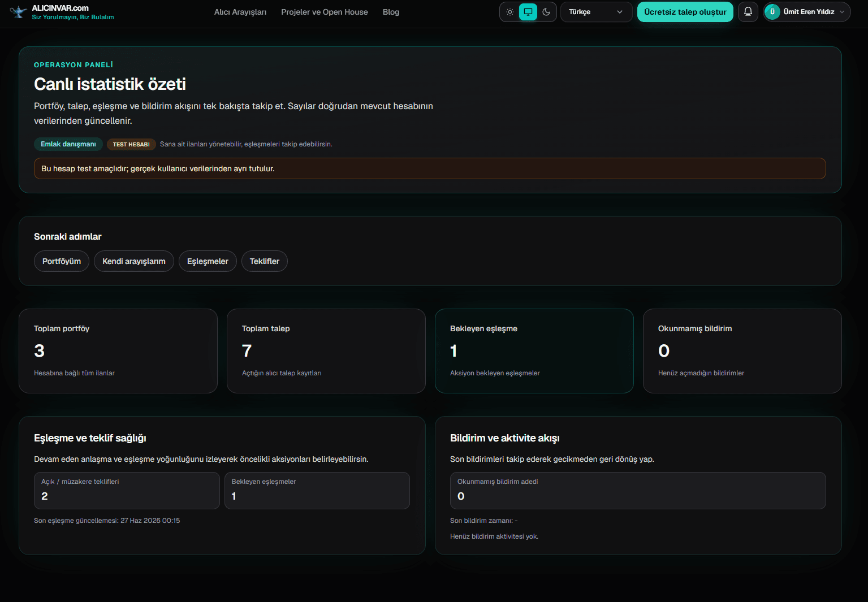Select the Okunmamış bildirim card

[742, 351]
